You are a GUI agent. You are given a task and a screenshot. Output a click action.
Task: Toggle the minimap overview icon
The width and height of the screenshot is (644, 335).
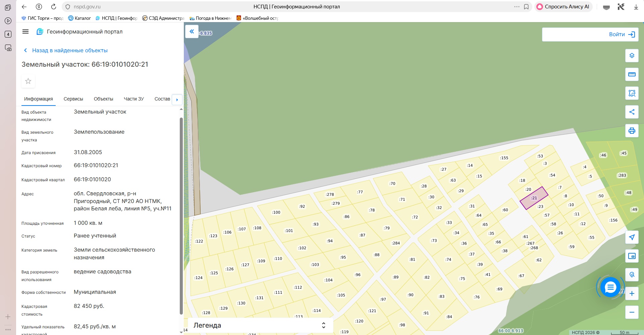(632, 256)
